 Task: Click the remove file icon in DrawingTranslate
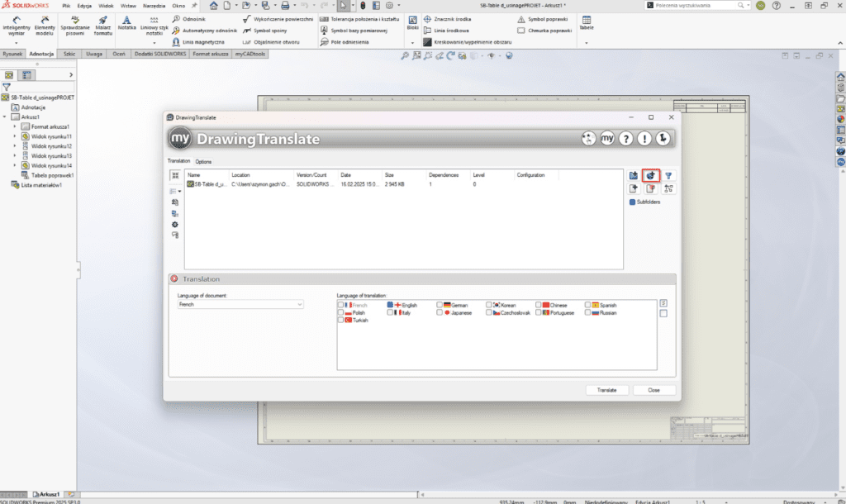(651, 188)
